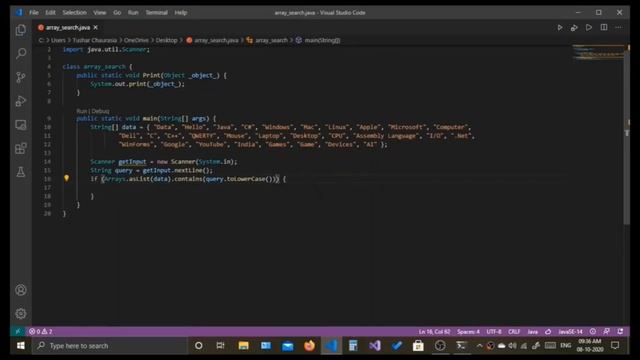The image size is (640, 360).
Task: Click the debug icon in editor toolbar
Action: click(x=574, y=28)
